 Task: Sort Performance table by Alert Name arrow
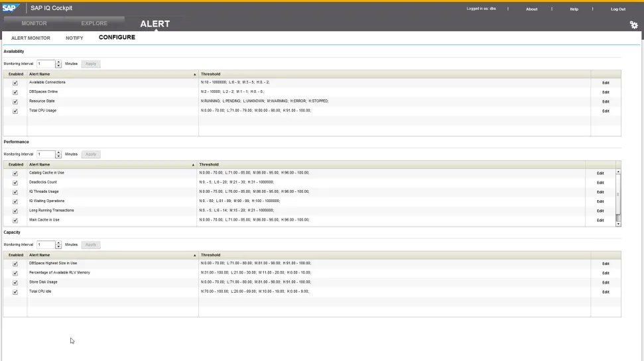tap(193, 164)
